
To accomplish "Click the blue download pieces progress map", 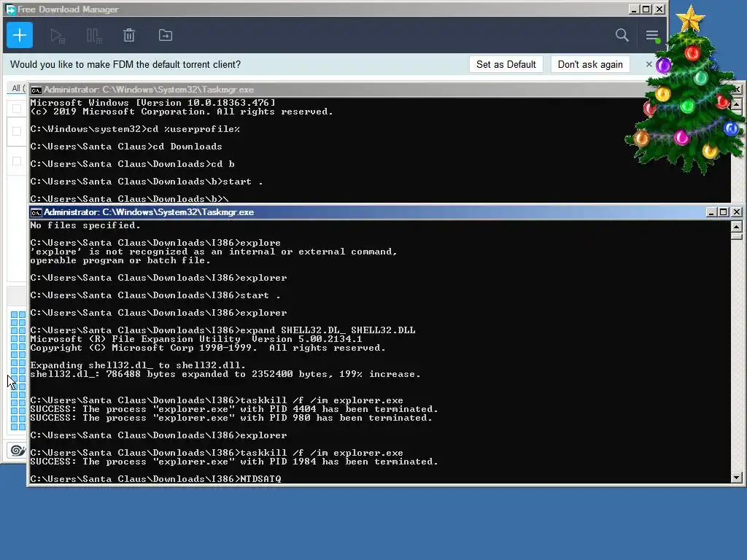I will tap(18, 370).
